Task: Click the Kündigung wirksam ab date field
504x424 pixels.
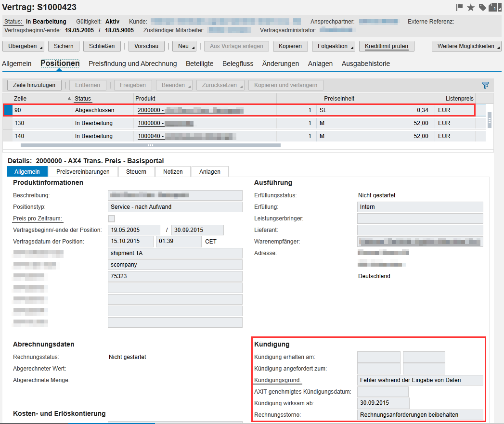Action: point(383,403)
